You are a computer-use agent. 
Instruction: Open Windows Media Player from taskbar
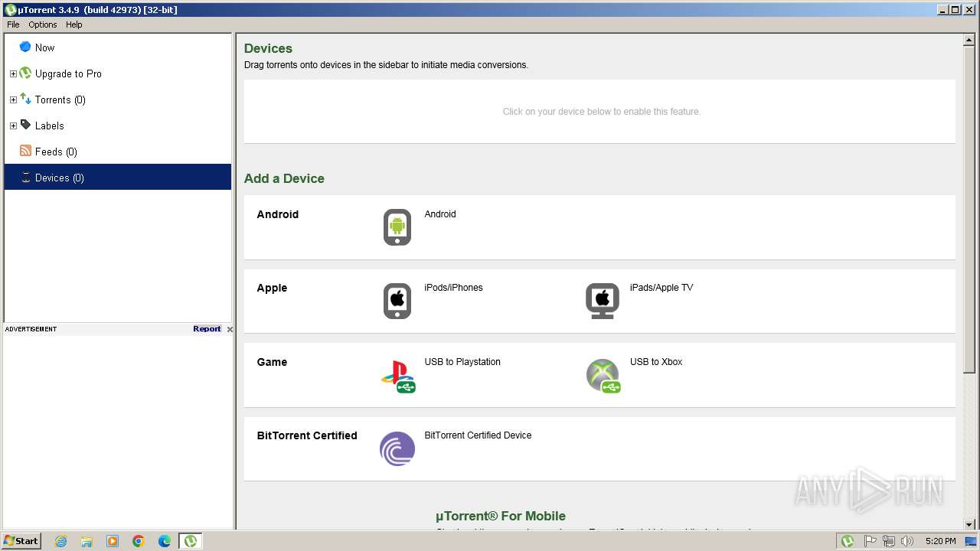pyautogui.click(x=113, y=541)
